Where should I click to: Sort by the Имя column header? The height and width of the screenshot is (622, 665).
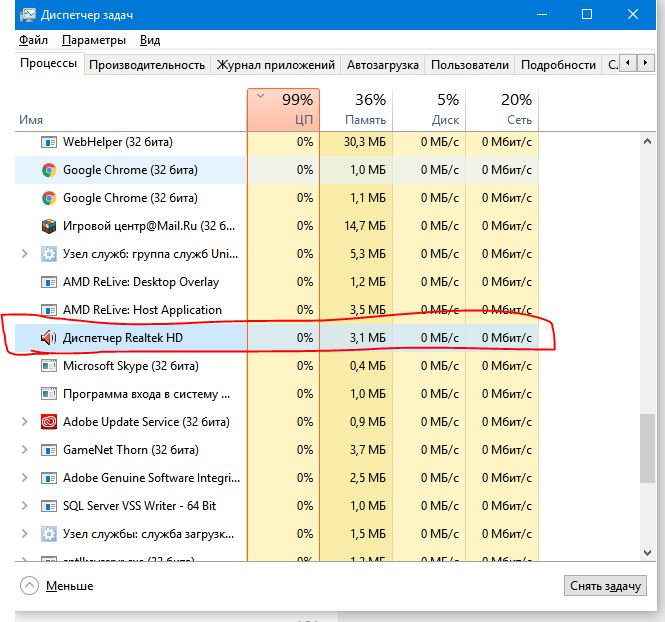click(x=131, y=110)
